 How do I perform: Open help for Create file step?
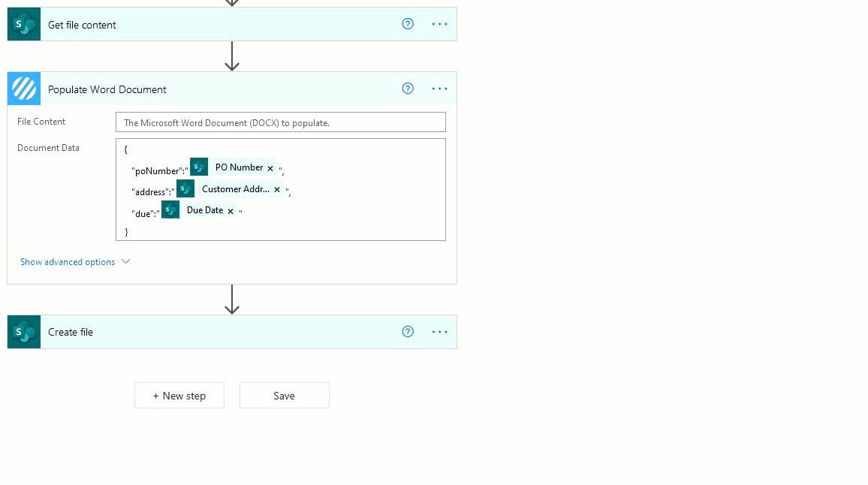(x=408, y=332)
